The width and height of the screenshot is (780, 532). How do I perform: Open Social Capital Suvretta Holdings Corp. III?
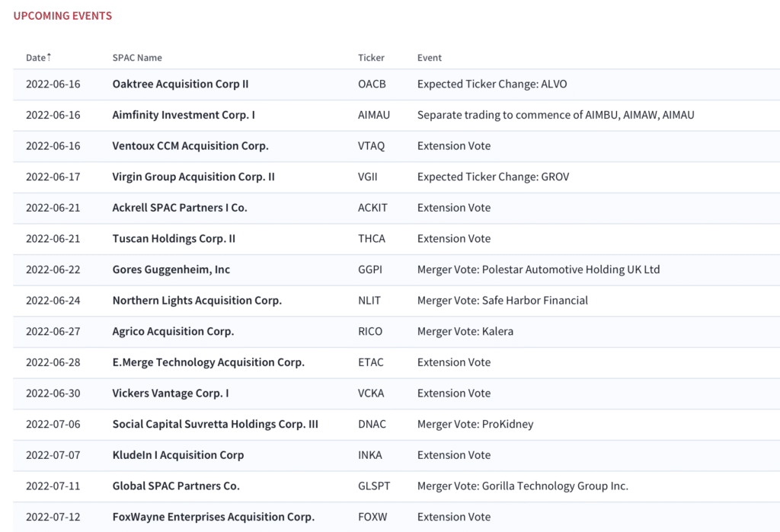click(x=216, y=424)
